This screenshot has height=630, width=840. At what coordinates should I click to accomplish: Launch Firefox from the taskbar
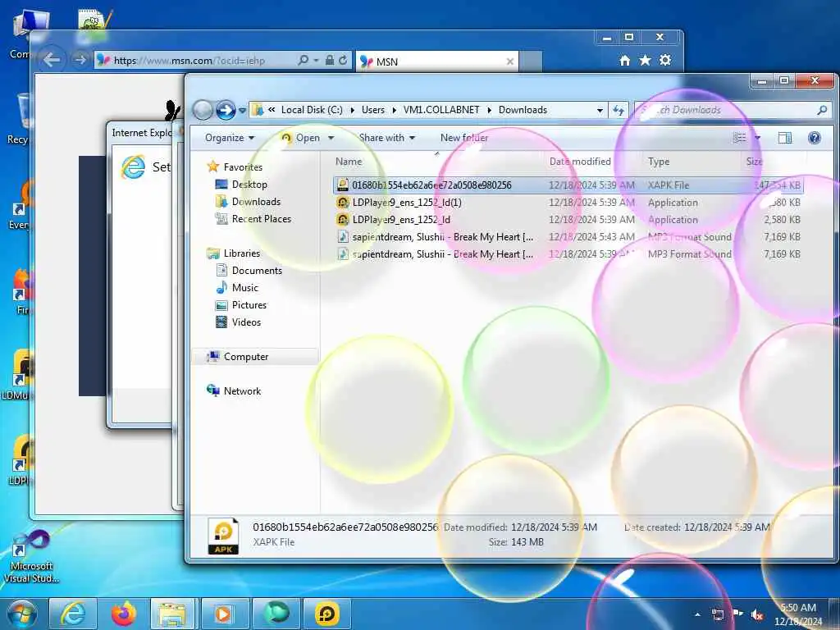click(124, 614)
